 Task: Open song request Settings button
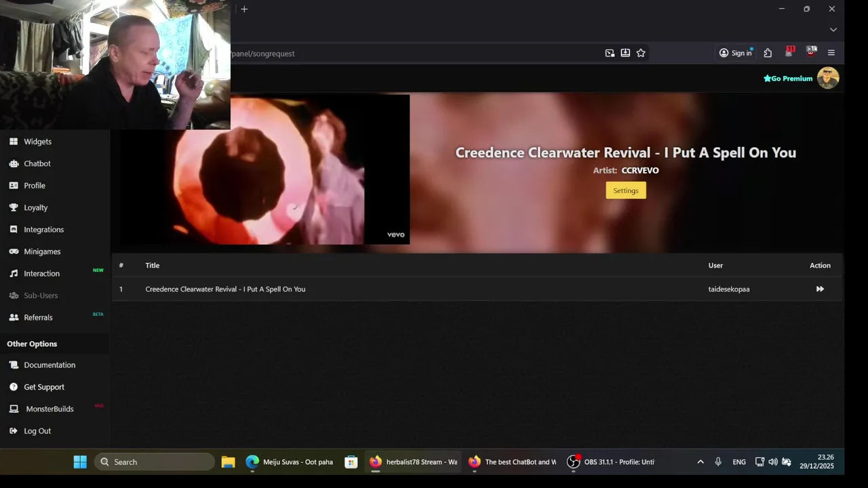[626, 190]
